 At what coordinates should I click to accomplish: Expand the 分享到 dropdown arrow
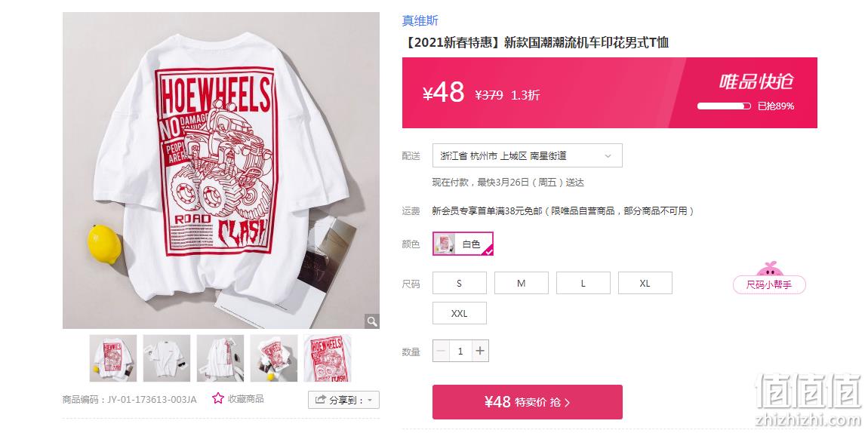point(371,400)
